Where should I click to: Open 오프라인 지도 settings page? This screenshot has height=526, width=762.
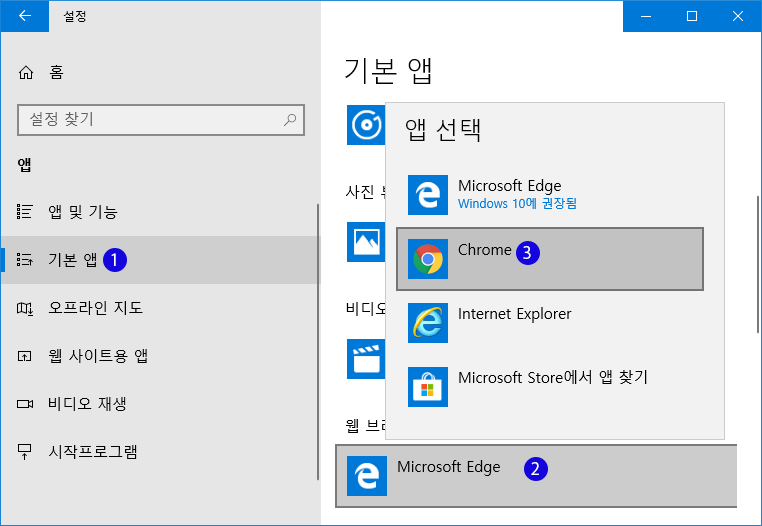click(x=159, y=308)
